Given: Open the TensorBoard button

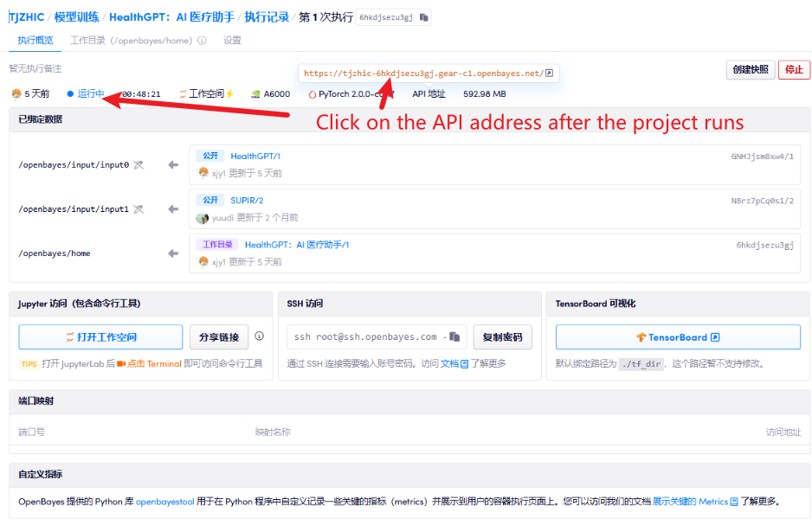Looking at the screenshot, I should pyautogui.click(x=678, y=337).
